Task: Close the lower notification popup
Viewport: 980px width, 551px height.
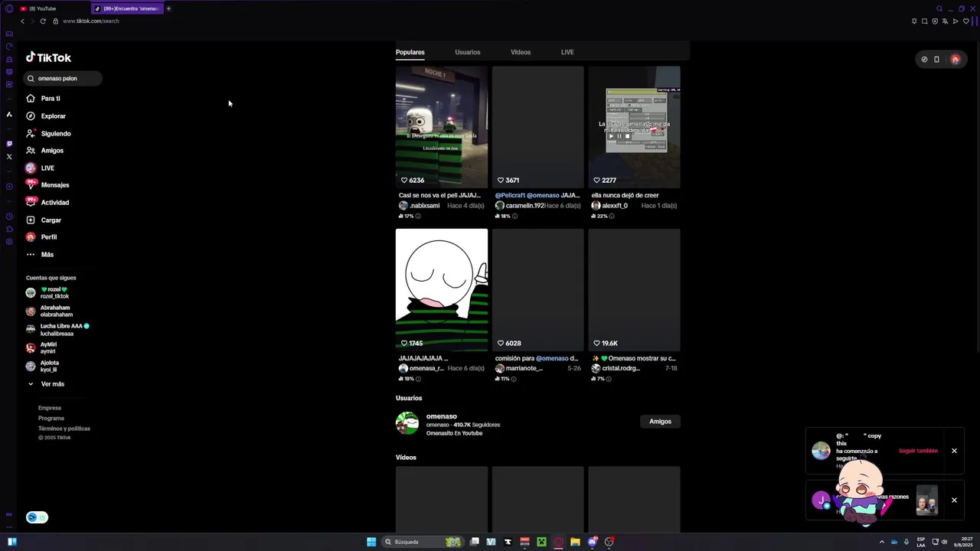Action: tap(954, 500)
